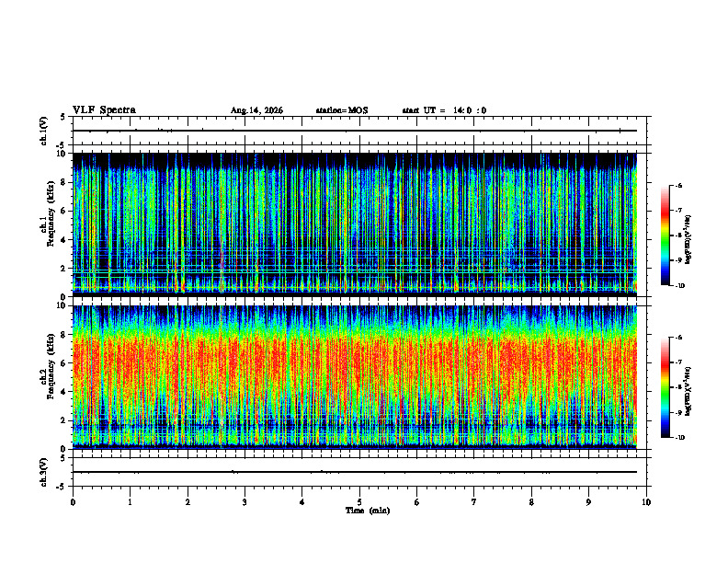Click the 3 minute tick label

pyautogui.click(x=245, y=502)
